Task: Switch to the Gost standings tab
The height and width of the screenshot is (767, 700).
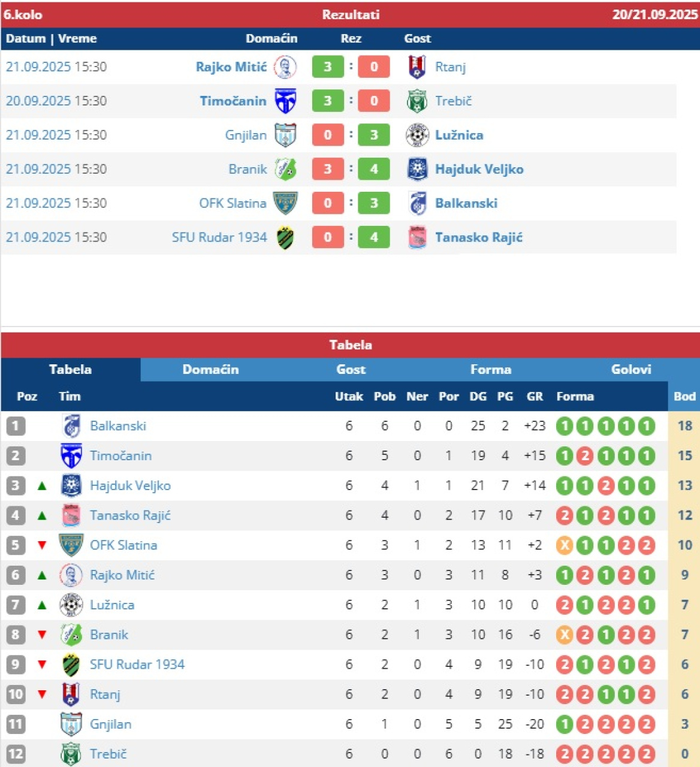Action: point(351,370)
